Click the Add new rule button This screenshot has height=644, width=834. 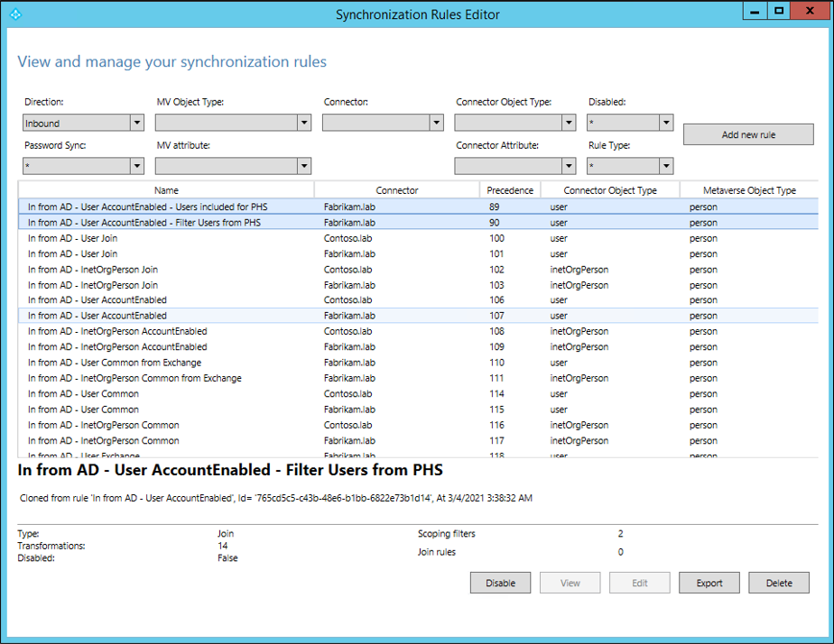point(748,135)
